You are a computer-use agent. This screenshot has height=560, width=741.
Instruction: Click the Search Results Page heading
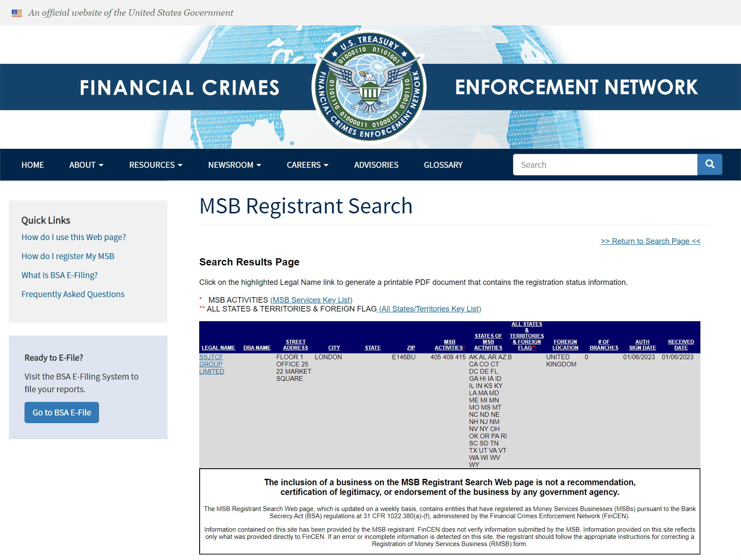point(249,262)
